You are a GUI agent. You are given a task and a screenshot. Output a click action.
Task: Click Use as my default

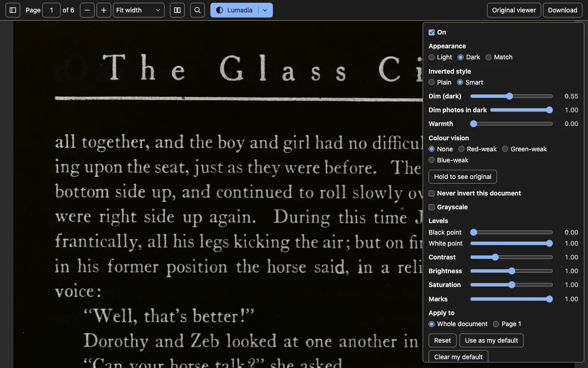[492, 340]
